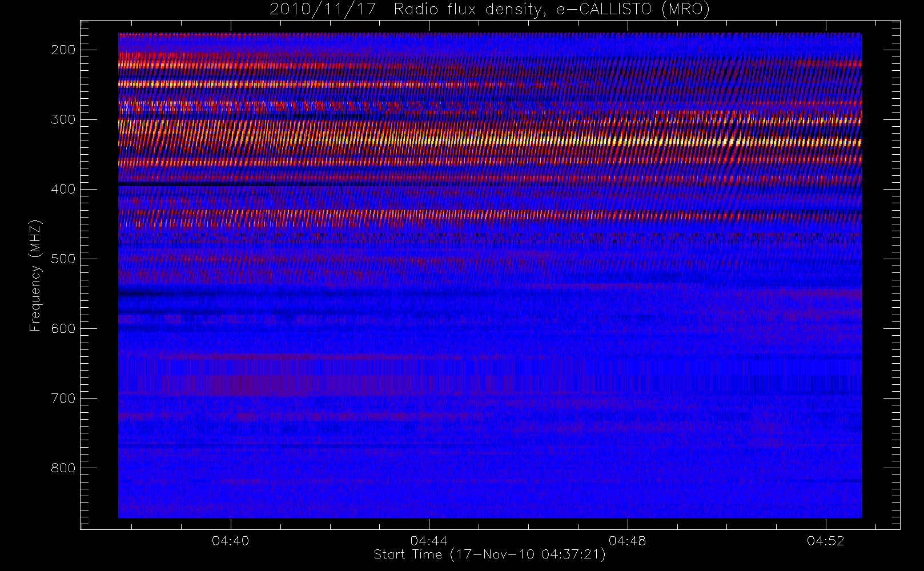924x571 pixels.
Task: Click the 04:52 time tick label
Action: pyautogui.click(x=826, y=541)
